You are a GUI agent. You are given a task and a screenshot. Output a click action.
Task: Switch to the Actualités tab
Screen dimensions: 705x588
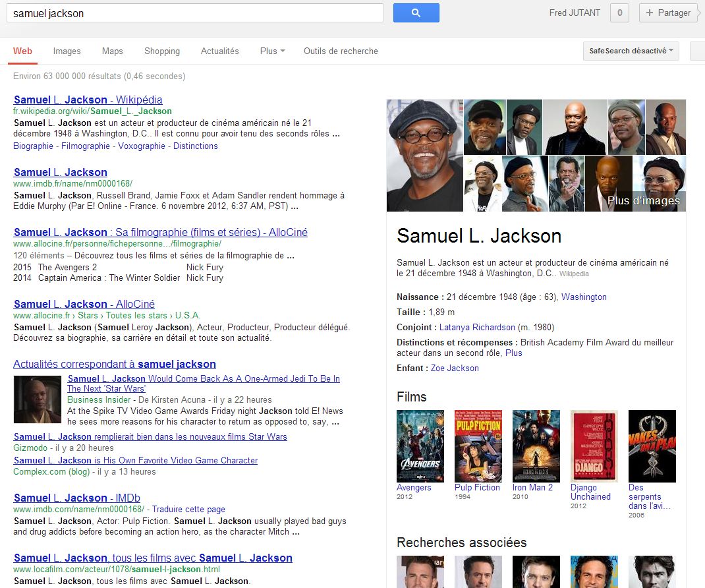click(220, 51)
